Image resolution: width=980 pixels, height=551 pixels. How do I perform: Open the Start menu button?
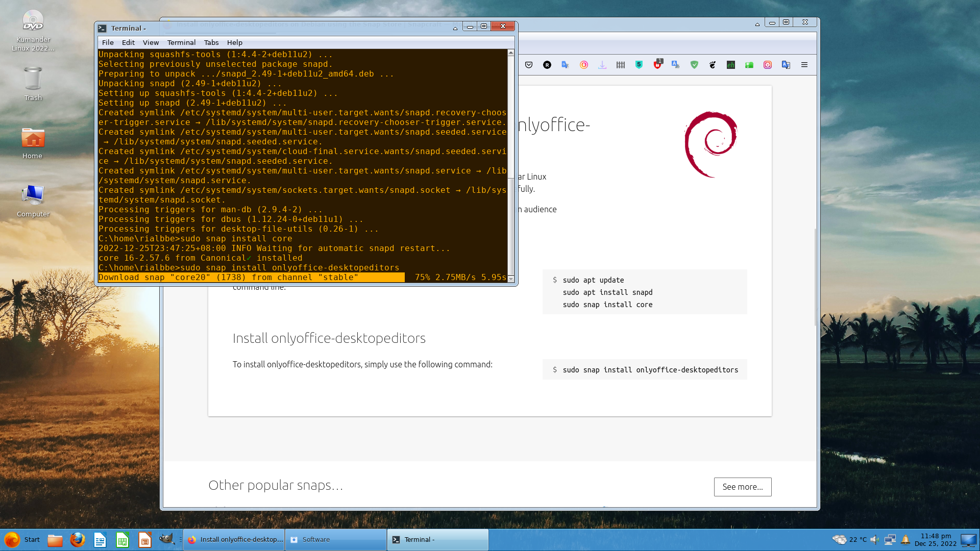pos(22,540)
